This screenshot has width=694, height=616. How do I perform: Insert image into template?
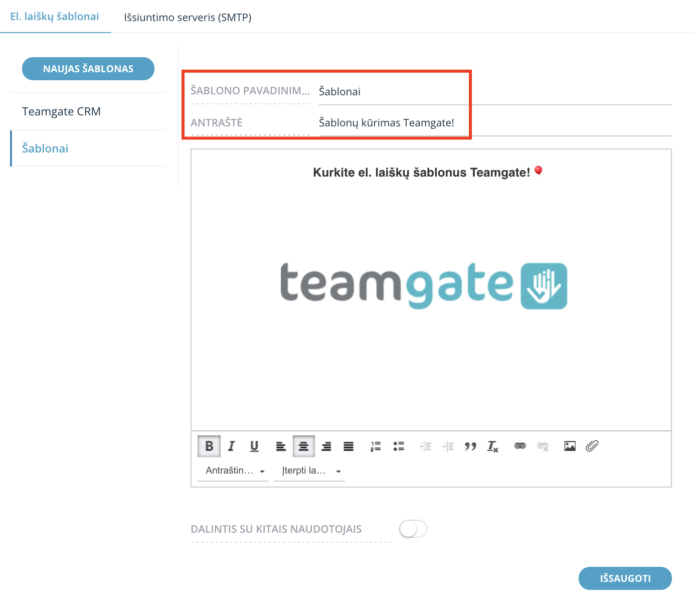tap(570, 446)
